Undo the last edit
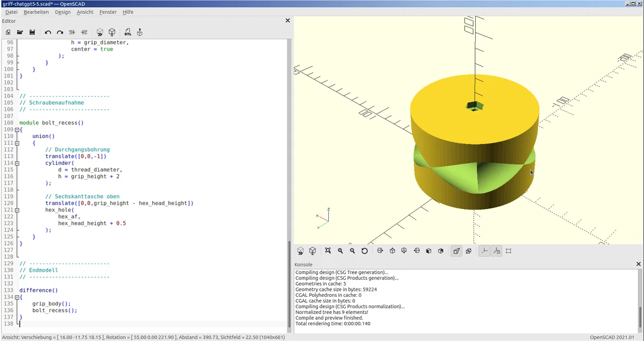644x341 pixels. [48, 32]
